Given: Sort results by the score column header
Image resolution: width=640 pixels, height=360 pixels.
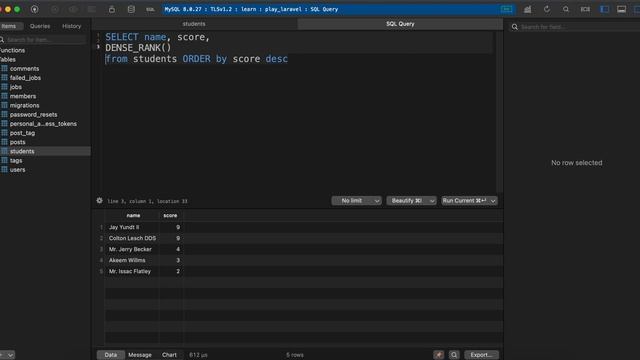Looking at the screenshot, I should pos(171,216).
